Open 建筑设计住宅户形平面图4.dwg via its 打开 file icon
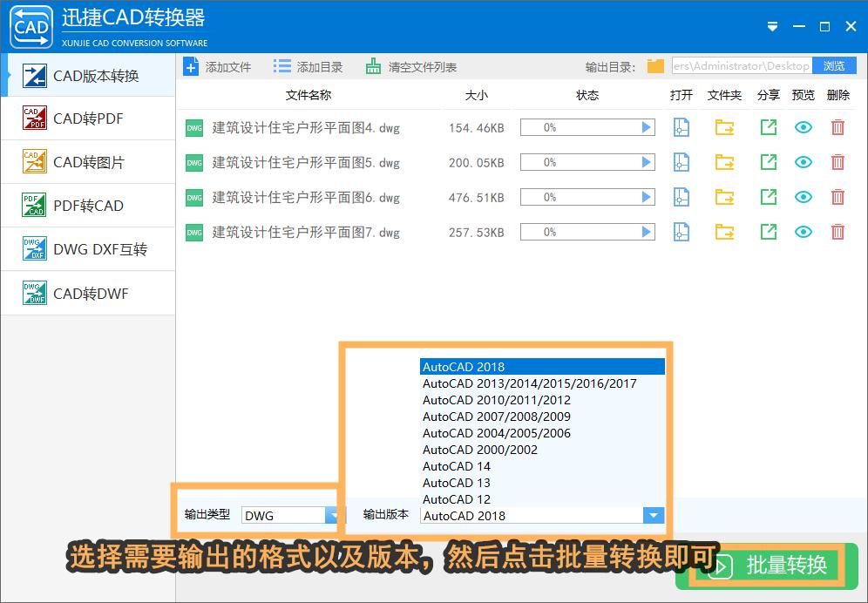 coord(681,127)
